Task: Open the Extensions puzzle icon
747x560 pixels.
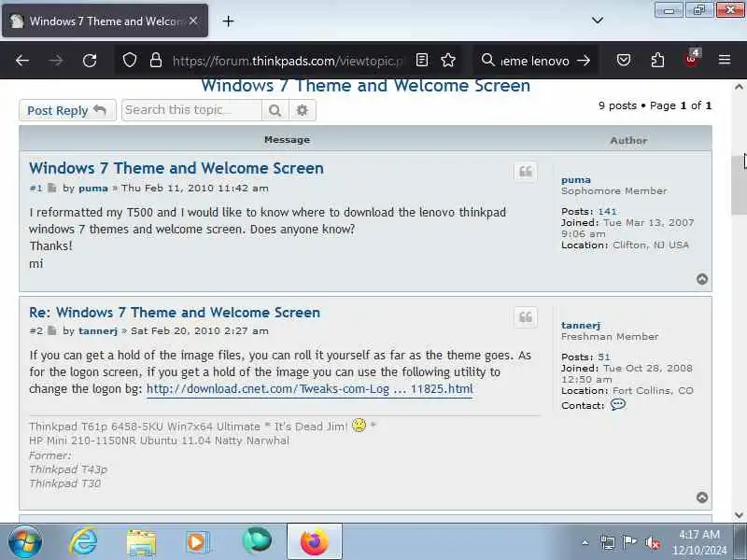Action: (657, 60)
